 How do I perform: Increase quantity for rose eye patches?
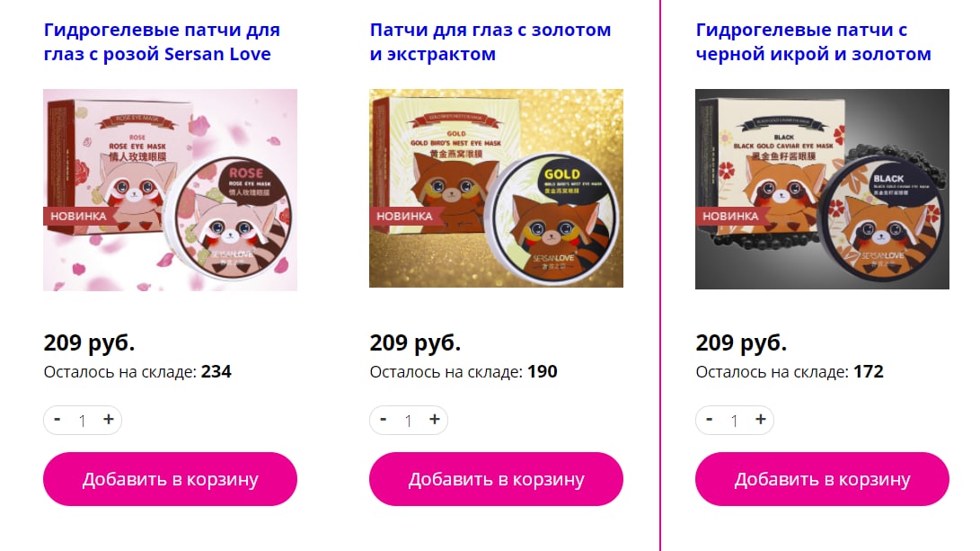pyautogui.click(x=108, y=420)
